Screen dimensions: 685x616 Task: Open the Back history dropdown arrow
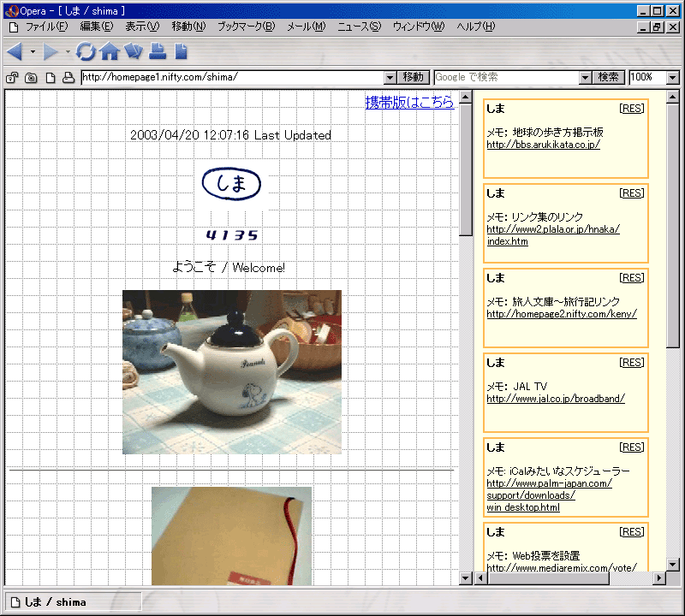pyautogui.click(x=33, y=52)
